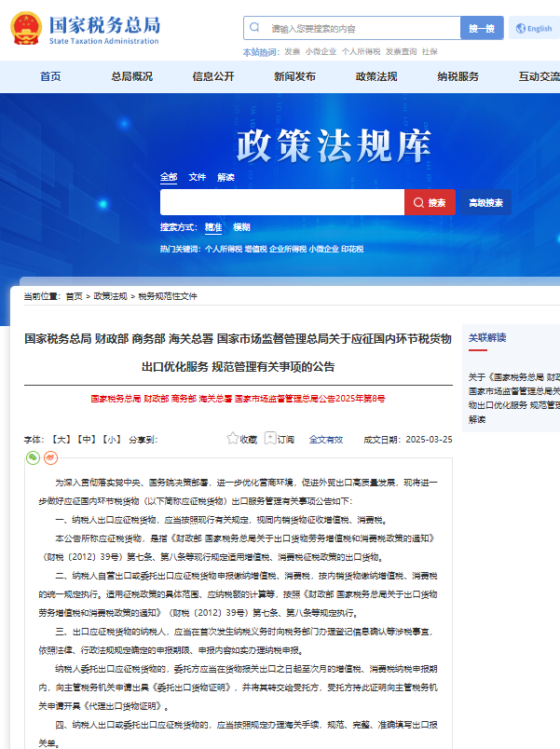The image size is (560, 749).
Task: Click the date 2025-03-25
Action: (x=429, y=440)
